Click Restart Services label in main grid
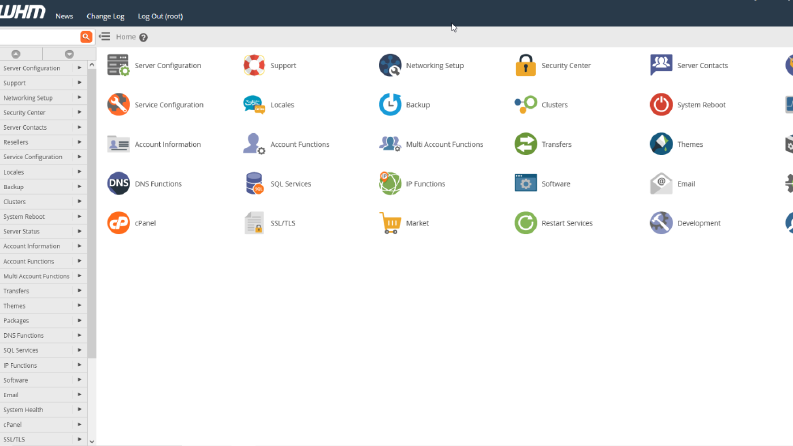This screenshot has height=446, width=793. [x=567, y=223]
